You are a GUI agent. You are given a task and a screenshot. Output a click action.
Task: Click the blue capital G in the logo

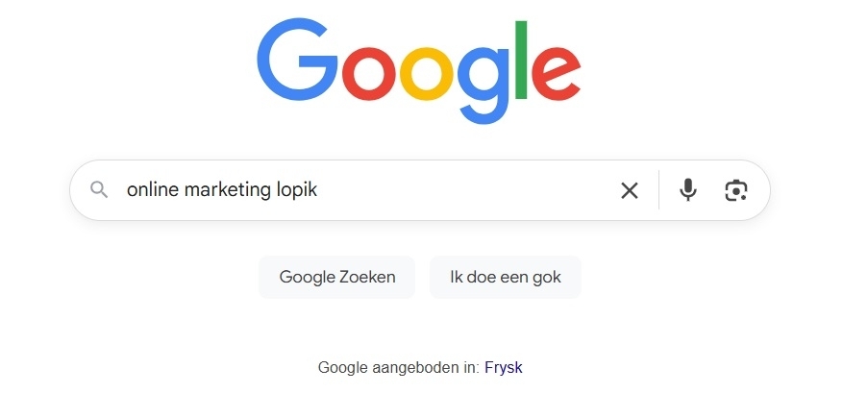tap(298, 60)
